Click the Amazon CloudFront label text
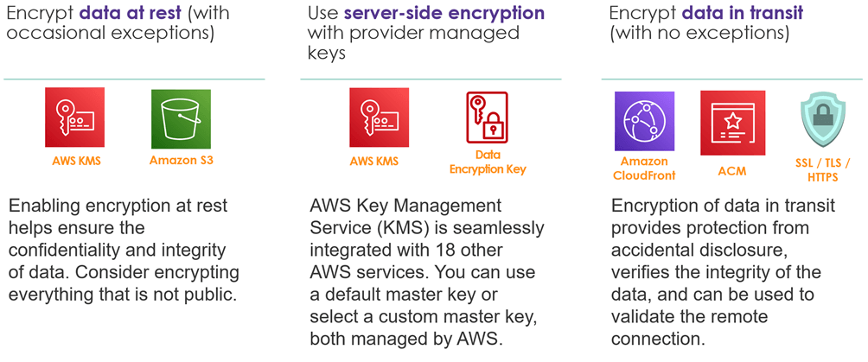The width and height of the screenshot is (868, 362). point(644,168)
